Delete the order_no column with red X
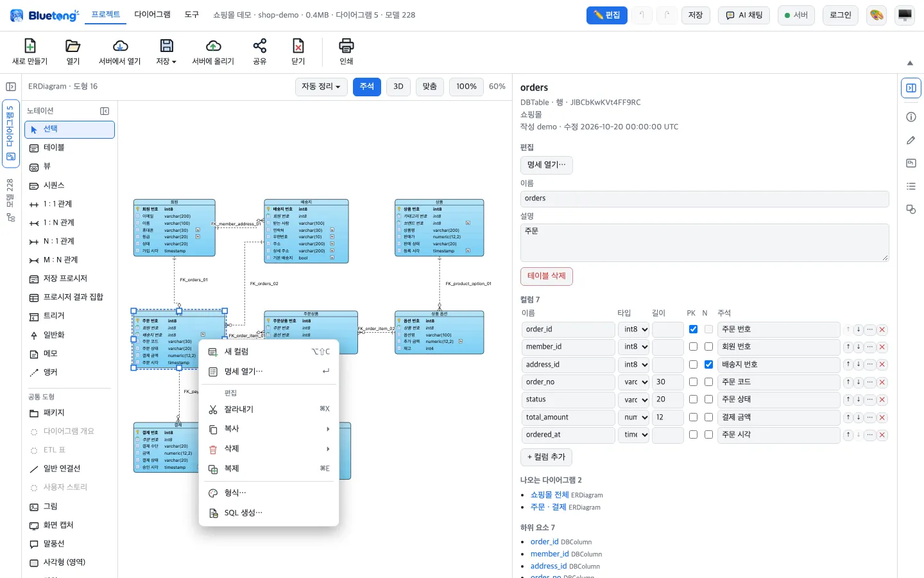 (882, 382)
